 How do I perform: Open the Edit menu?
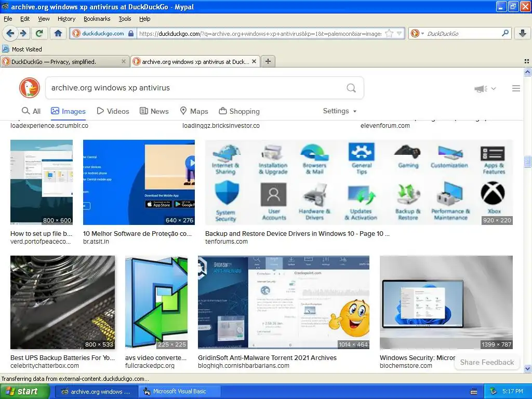pos(25,19)
